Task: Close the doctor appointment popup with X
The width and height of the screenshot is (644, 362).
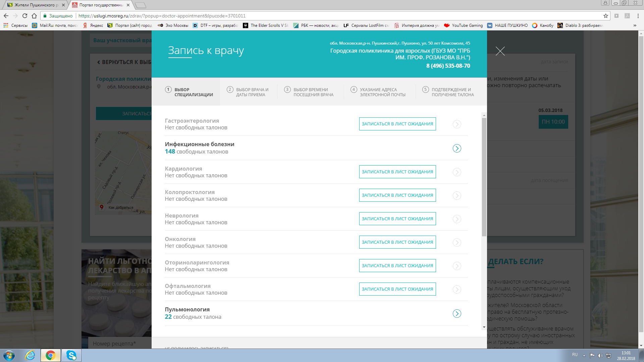Action: pyautogui.click(x=500, y=51)
